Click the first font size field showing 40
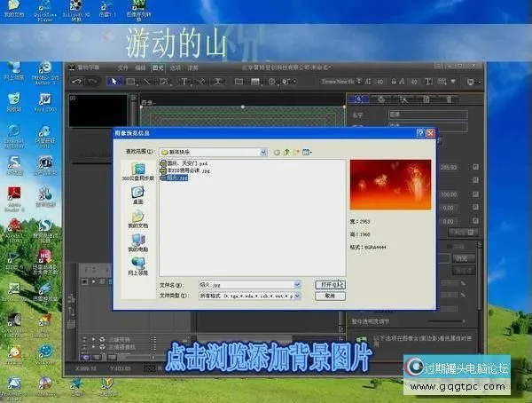The width and height of the screenshot is (532, 403). click(x=380, y=82)
